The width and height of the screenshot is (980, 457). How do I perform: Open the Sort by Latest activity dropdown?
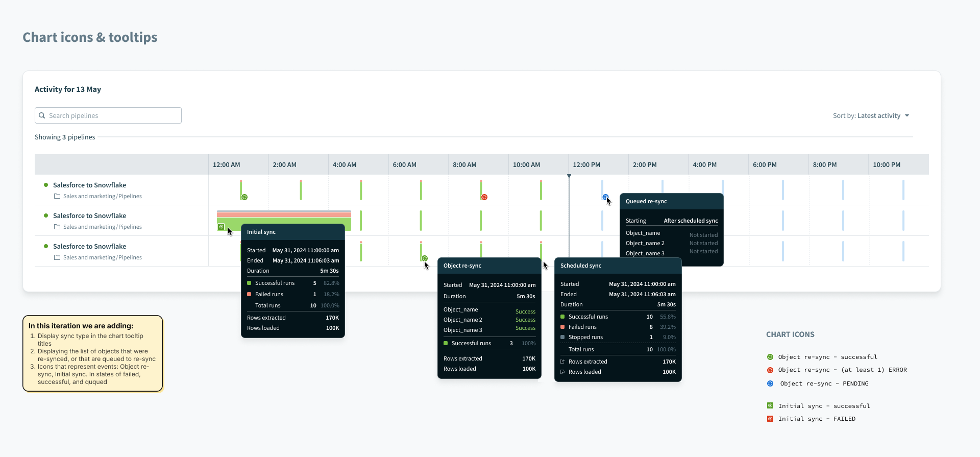coord(871,116)
